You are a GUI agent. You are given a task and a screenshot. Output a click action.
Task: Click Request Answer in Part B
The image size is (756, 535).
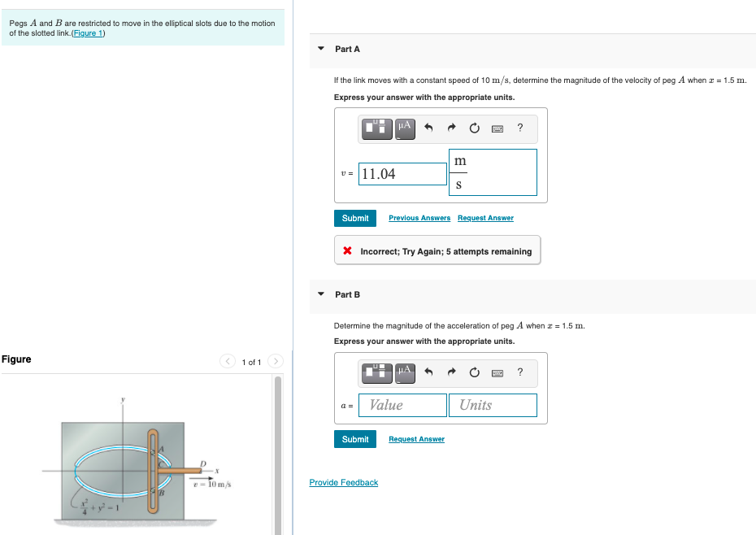click(x=416, y=439)
